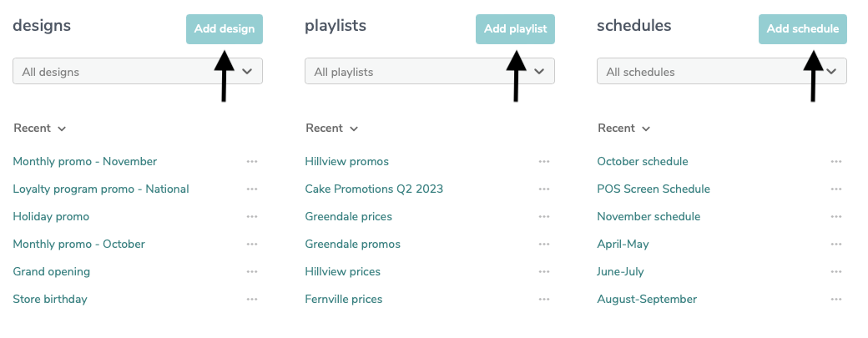Open the Greendale prices playlist
Image resolution: width=868 pixels, height=338 pixels.
pyautogui.click(x=348, y=217)
